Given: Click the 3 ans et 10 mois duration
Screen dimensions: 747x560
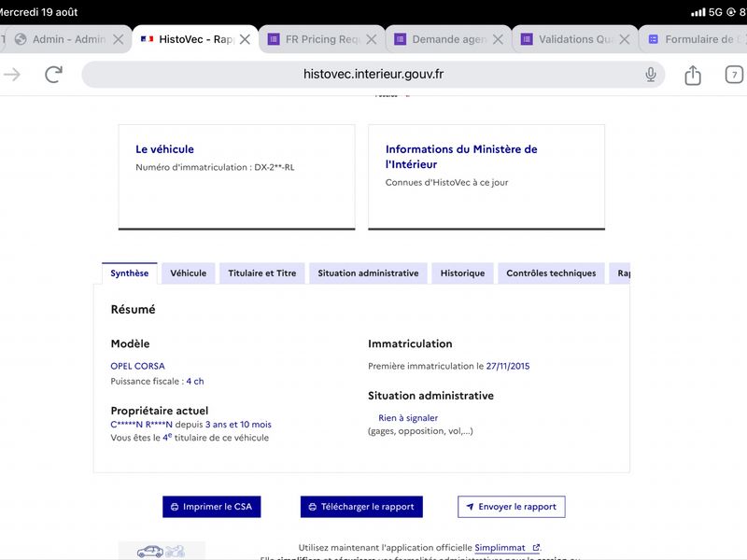Looking at the screenshot, I should pos(238,425).
